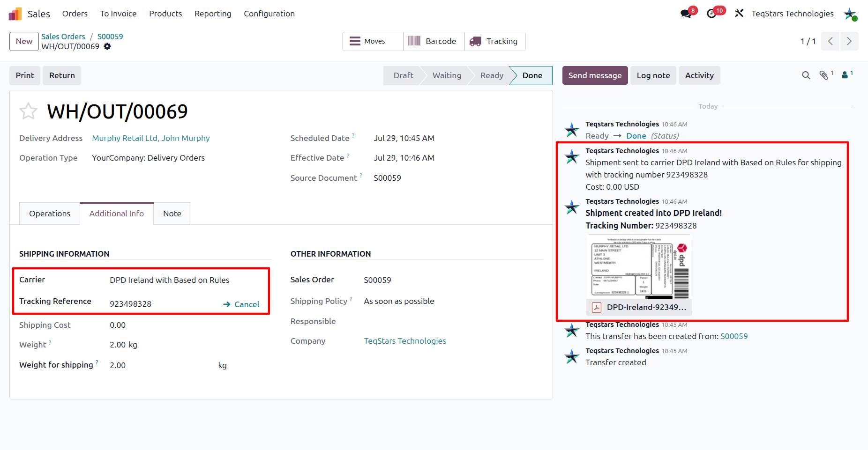Click the Sales app name label

39,14
